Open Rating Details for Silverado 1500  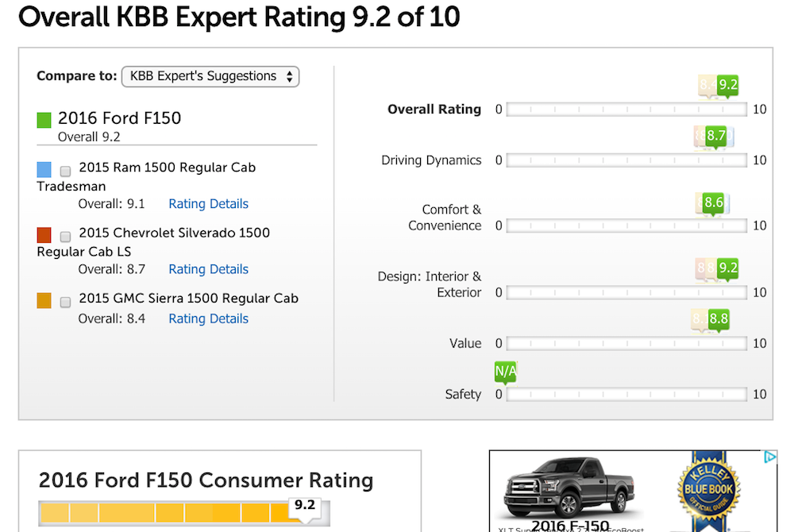tap(208, 269)
